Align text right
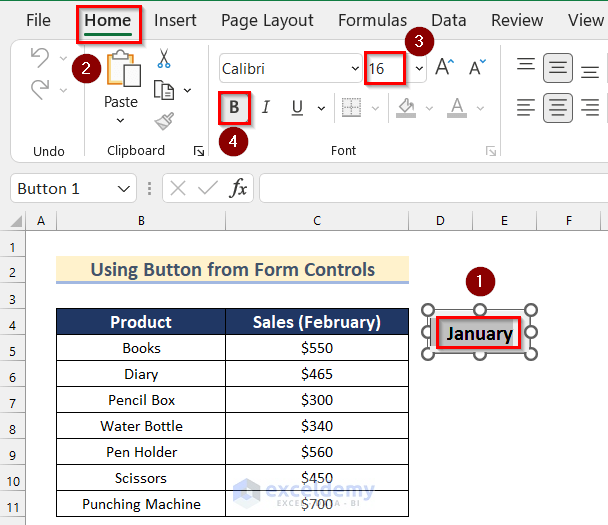Image resolution: width=608 pixels, height=525 pixels. tap(590, 107)
